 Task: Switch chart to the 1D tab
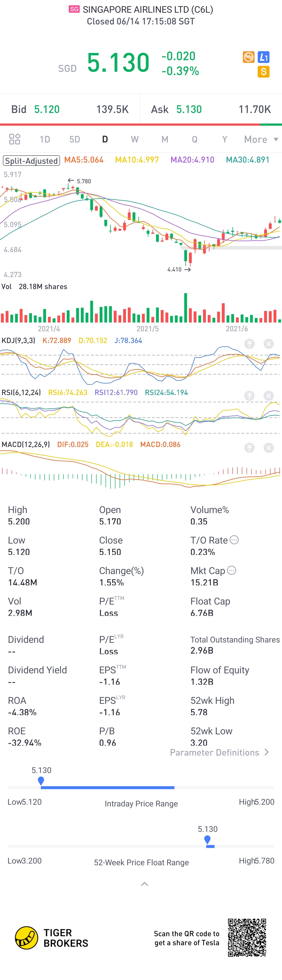(45, 139)
